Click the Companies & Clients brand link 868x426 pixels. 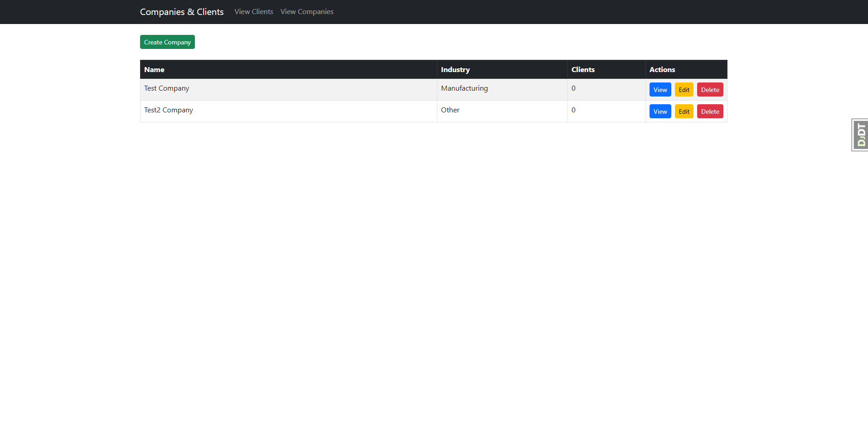click(x=182, y=12)
